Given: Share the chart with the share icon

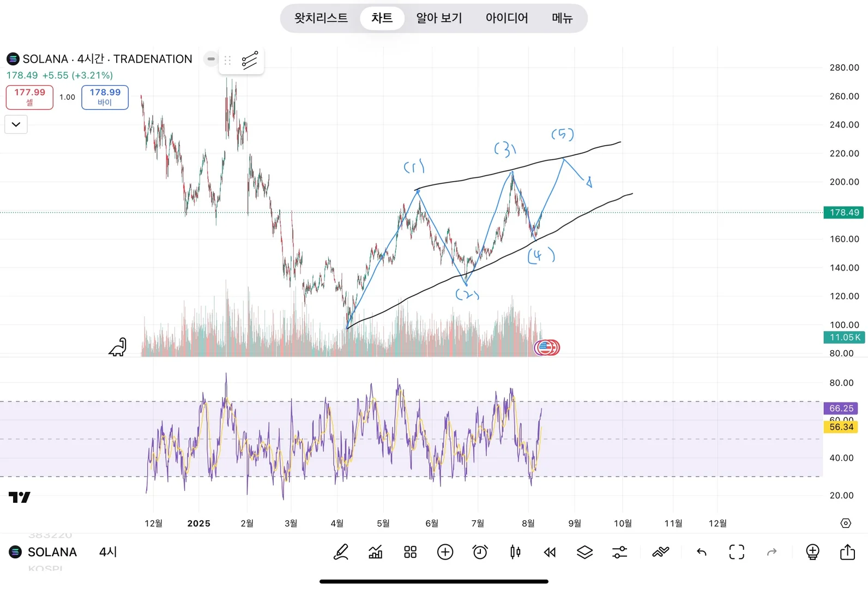Looking at the screenshot, I should click(x=847, y=551).
